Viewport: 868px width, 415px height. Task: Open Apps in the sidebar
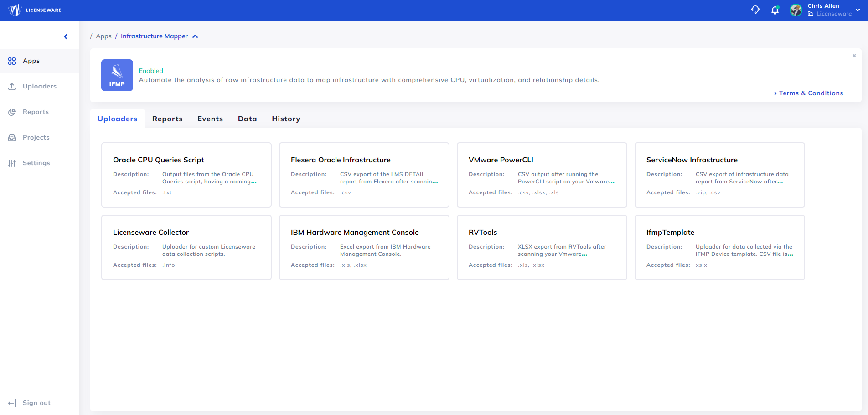point(40,61)
